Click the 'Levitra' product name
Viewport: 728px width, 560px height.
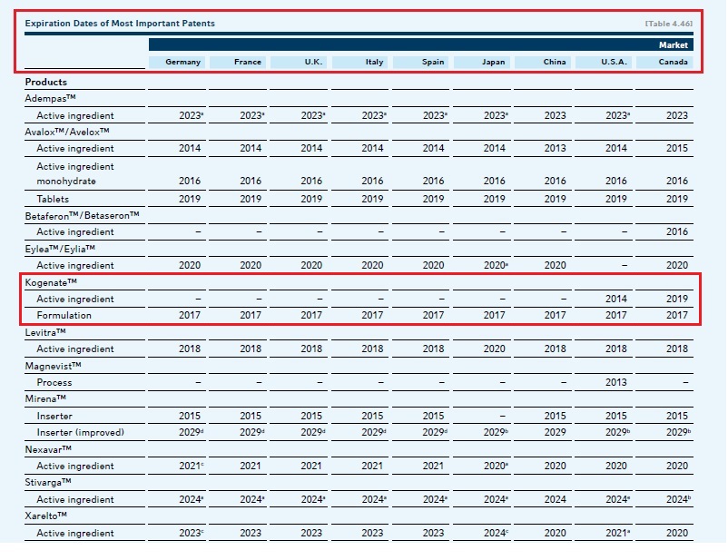tap(45, 332)
